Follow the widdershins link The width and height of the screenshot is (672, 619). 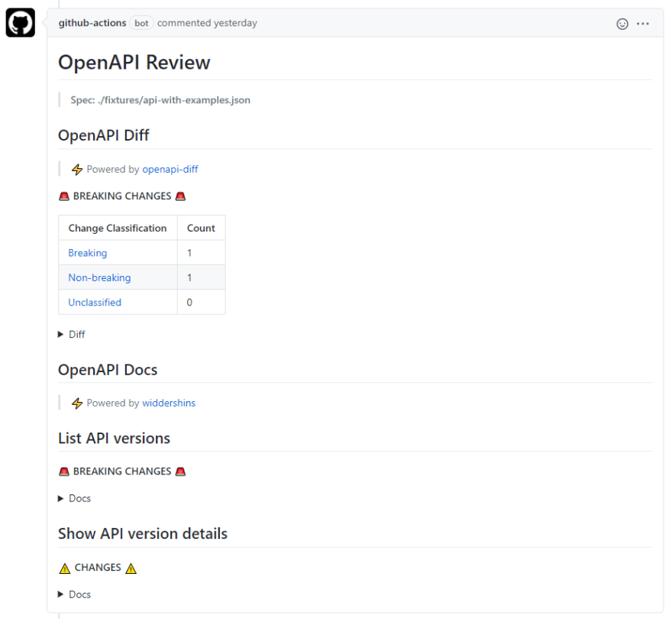click(169, 403)
